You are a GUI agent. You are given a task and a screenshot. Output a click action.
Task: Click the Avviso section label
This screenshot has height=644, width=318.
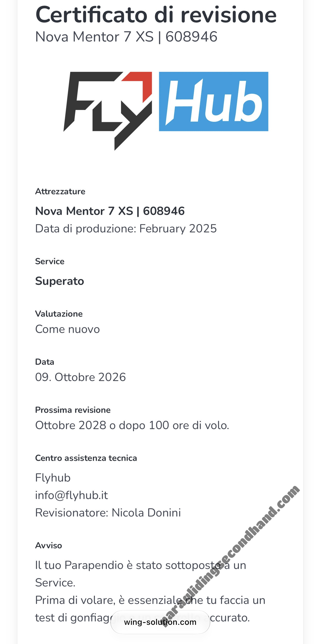[49, 545]
